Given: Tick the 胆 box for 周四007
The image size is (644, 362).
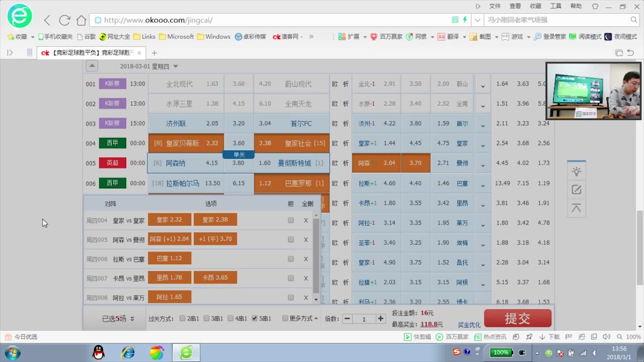Looking at the screenshot, I should [x=291, y=278].
